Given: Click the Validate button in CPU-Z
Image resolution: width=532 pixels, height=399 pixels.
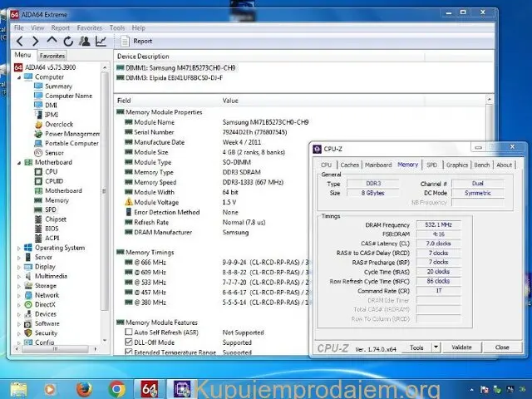Looking at the screenshot, I should 461,347.
